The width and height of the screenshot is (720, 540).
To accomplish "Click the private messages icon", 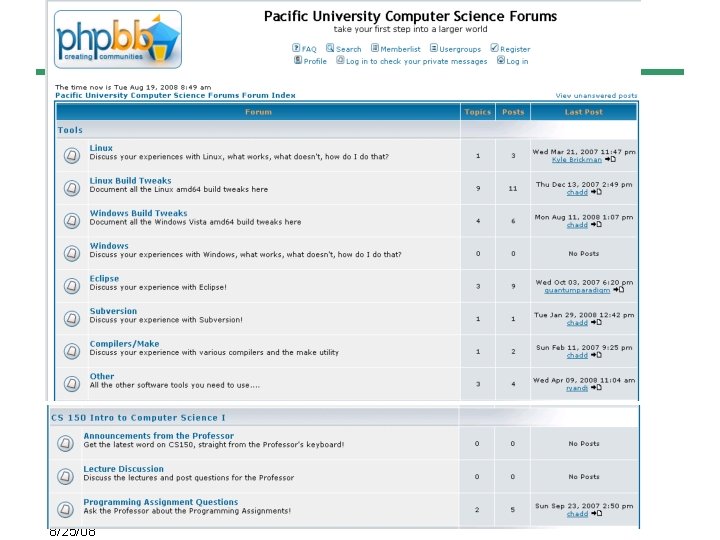I will coord(340,60).
